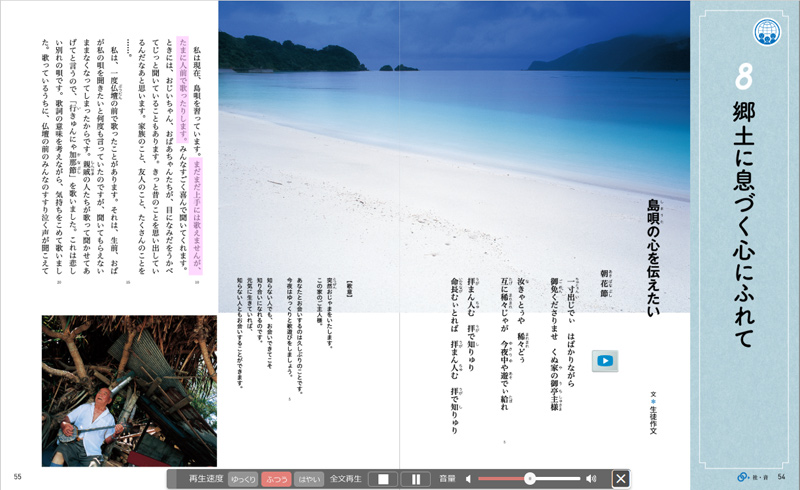Click the highlighted text たまに人前で歌ったりします
This screenshot has height=490, width=800.
[x=183, y=90]
